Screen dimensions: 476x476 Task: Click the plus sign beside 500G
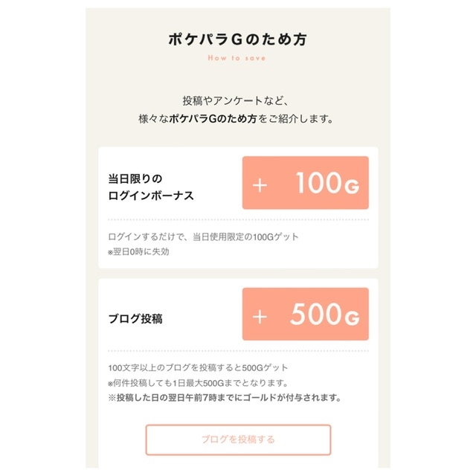(x=260, y=316)
